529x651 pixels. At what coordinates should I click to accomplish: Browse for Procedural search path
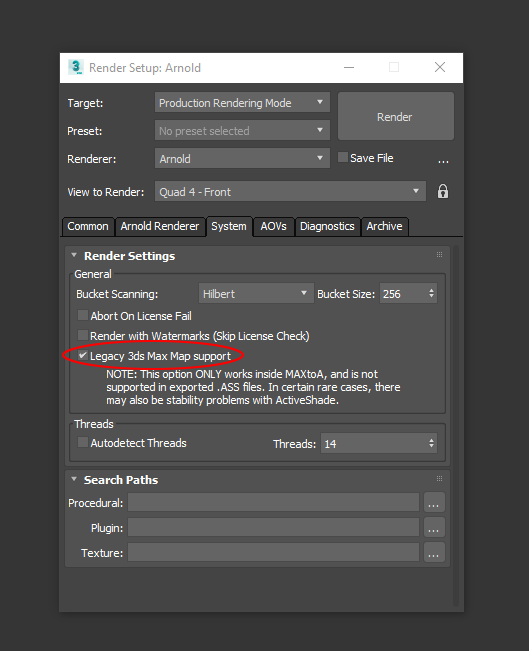[434, 502]
